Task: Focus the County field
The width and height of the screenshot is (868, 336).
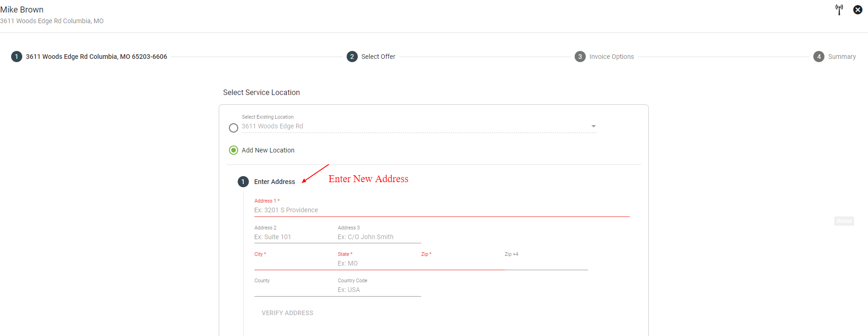Action: click(296, 290)
